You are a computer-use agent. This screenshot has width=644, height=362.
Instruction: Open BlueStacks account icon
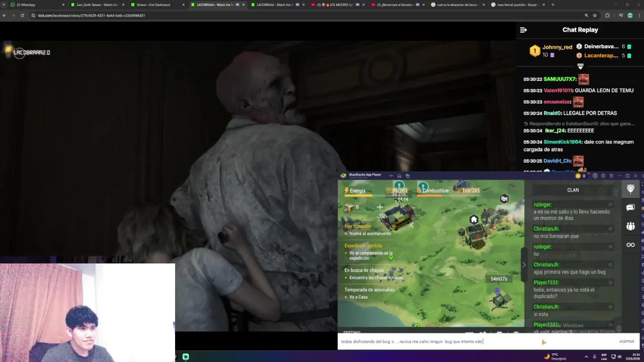pyautogui.click(x=595, y=176)
